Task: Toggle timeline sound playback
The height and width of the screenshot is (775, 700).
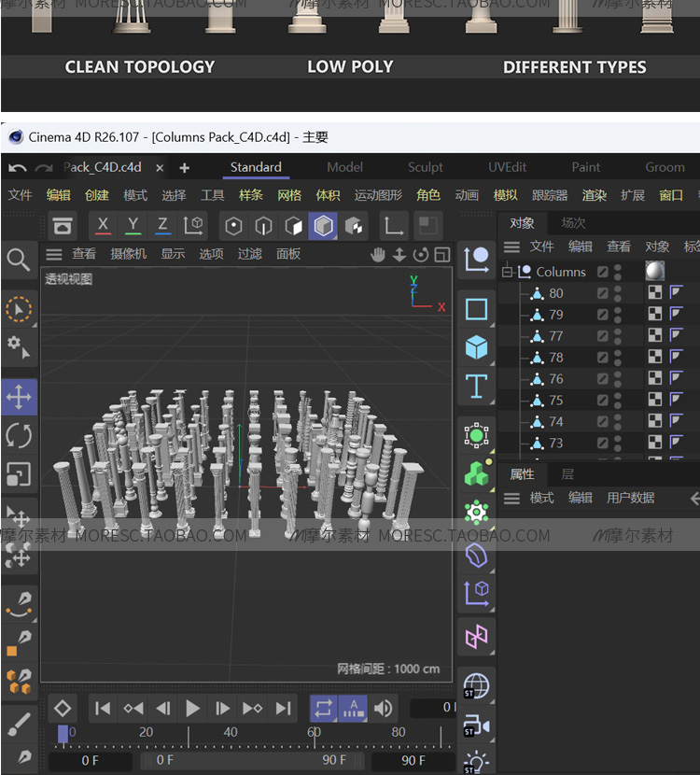Action: pyautogui.click(x=383, y=709)
